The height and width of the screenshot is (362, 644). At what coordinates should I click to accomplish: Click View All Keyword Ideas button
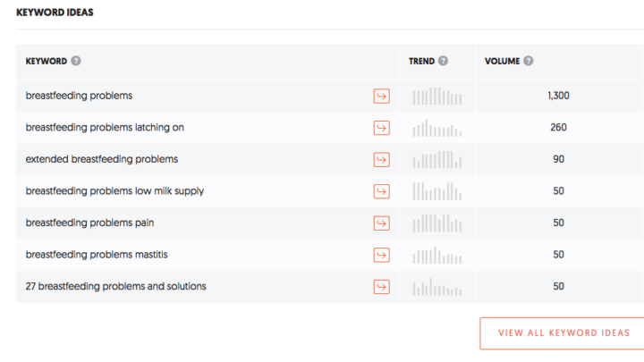(x=562, y=333)
